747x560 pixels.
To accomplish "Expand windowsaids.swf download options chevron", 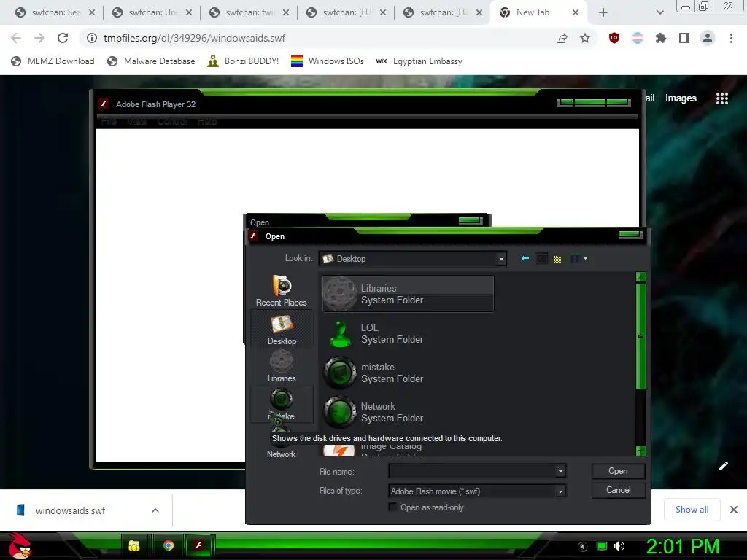I will [x=155, y=510].
